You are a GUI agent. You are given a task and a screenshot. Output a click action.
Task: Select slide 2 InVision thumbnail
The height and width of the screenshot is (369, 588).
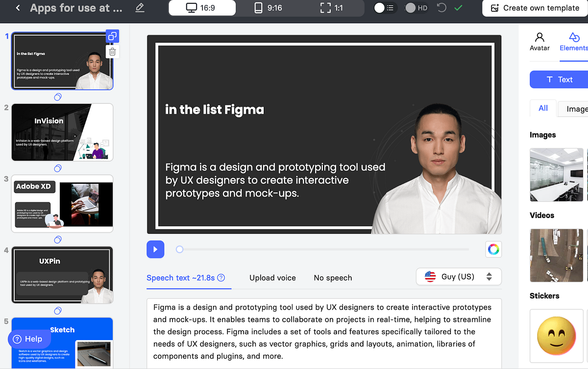click(x=62, y=132)
